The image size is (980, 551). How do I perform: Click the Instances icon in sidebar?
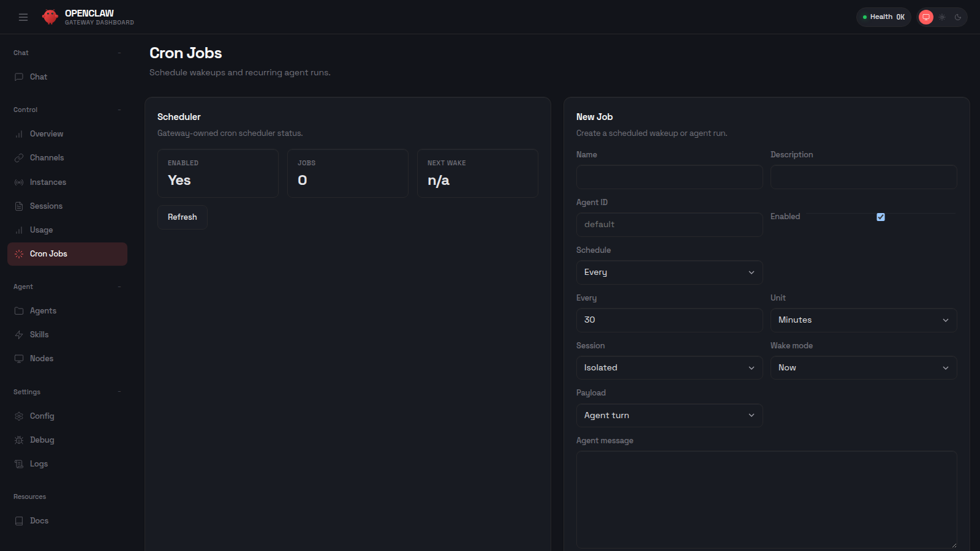coord(19,182)
